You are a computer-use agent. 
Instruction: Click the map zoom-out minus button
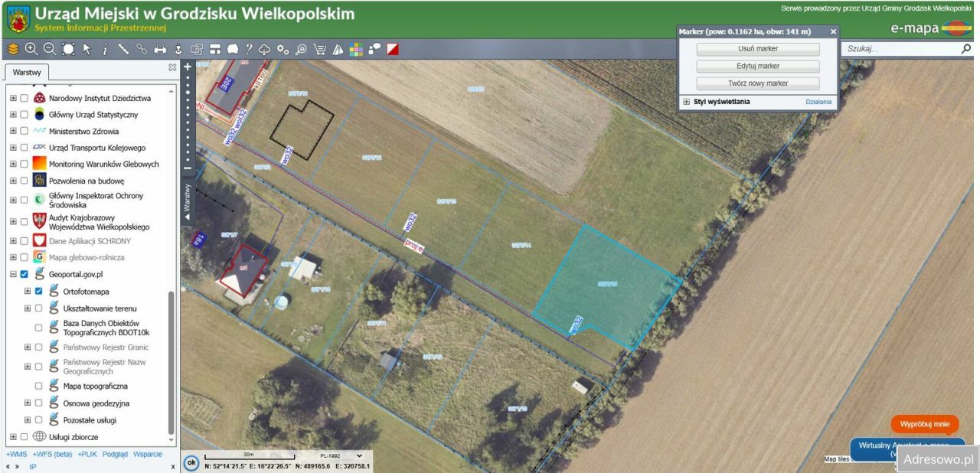188,168
